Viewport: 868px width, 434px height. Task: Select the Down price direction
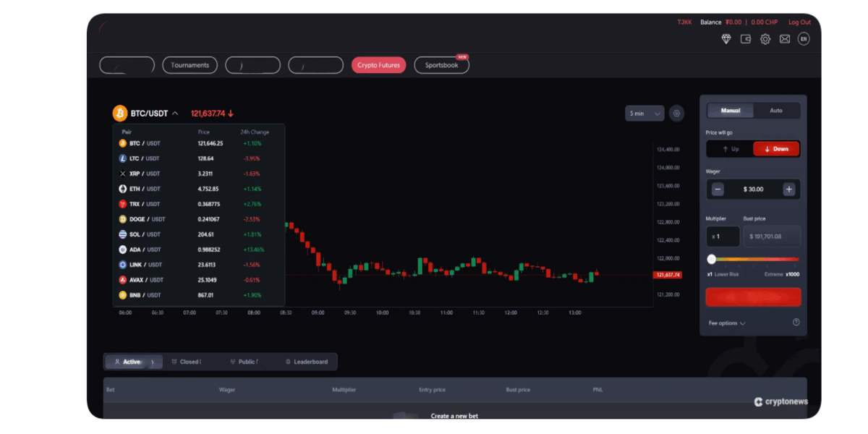(x=776, y=148)
